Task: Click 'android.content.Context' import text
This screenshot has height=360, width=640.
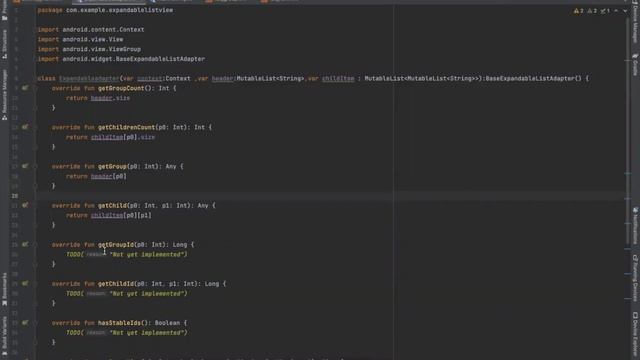Action: 103,29
